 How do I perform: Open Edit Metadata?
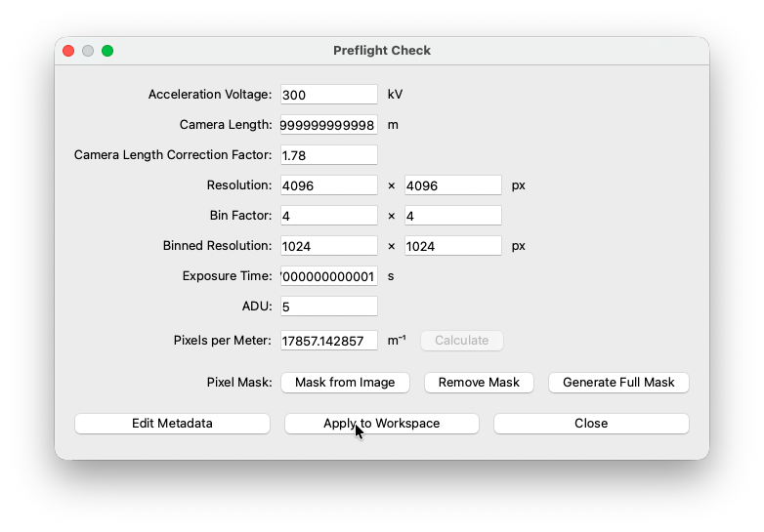click(x=172, y=424)
